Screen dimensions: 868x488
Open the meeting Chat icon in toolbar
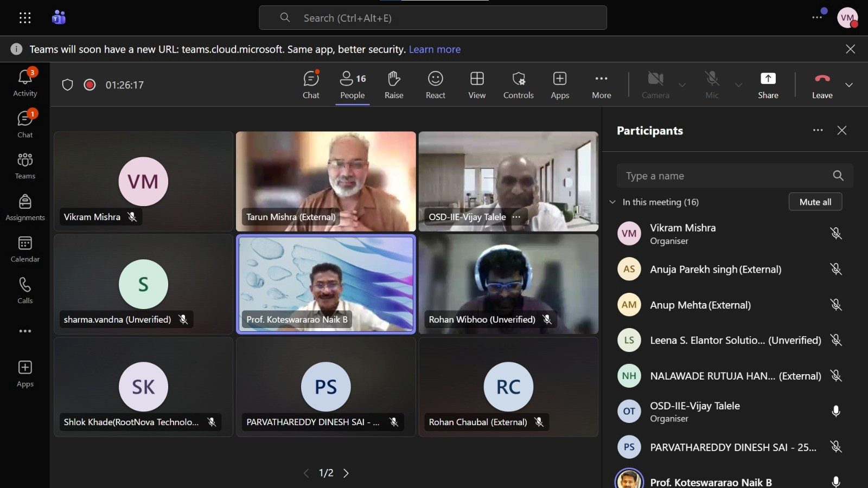pyautogui.click(x=311, y=85)
